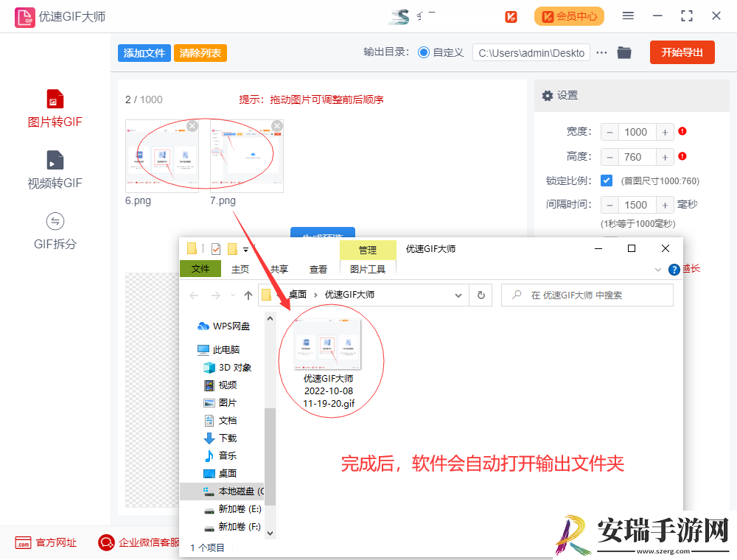
Task: Decrease 间隔时间 with minus button
Action: tap(609, 206)
